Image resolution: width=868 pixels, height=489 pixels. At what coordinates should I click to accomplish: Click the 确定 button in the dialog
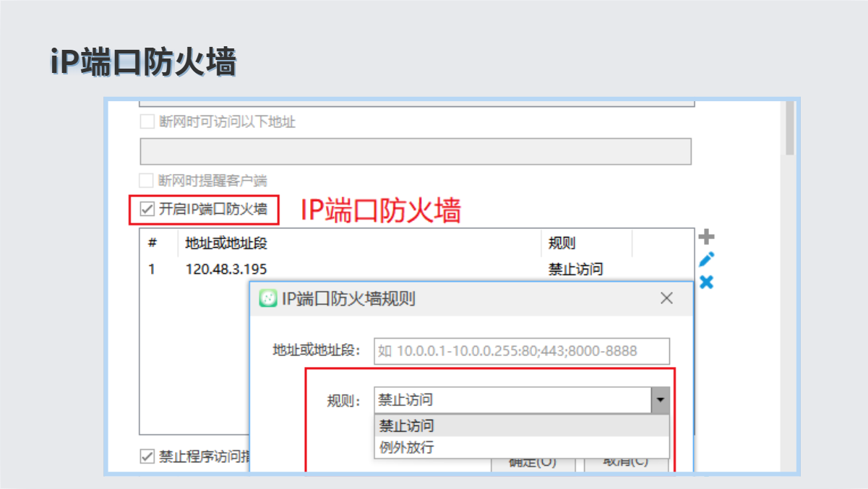[533, 463]
